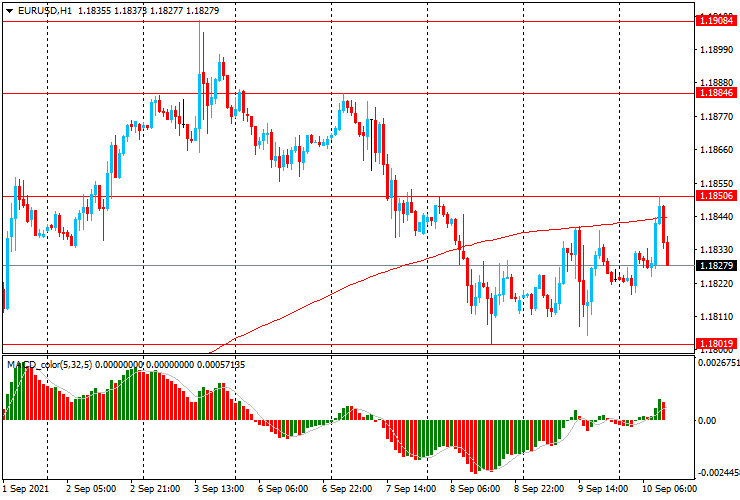Select the 1.18846 horizontal line price label
Image resolution: width=740 pixels, height=500 pixels.
716,93
